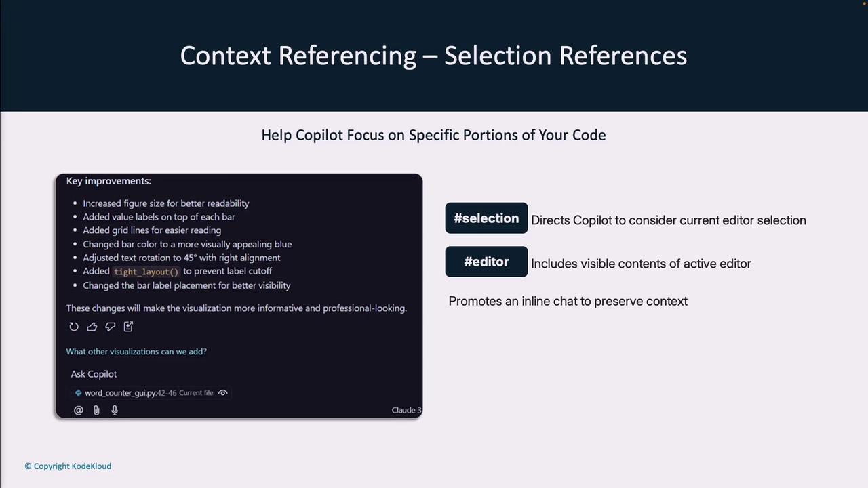Viewport: 868px width, 488px height.
Task: Click the tight_layout() inline code snippet
Action: pos(146,272)
